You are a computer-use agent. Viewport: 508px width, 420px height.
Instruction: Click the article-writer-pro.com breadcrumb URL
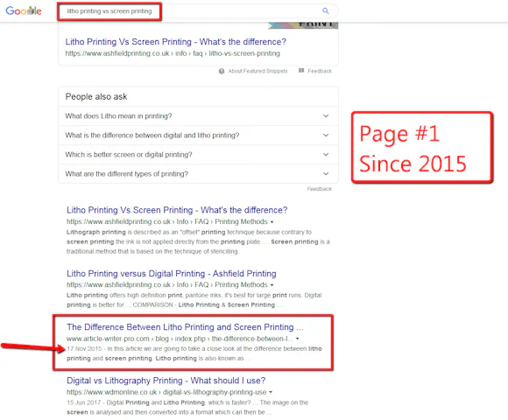click(x=180, y=339)
